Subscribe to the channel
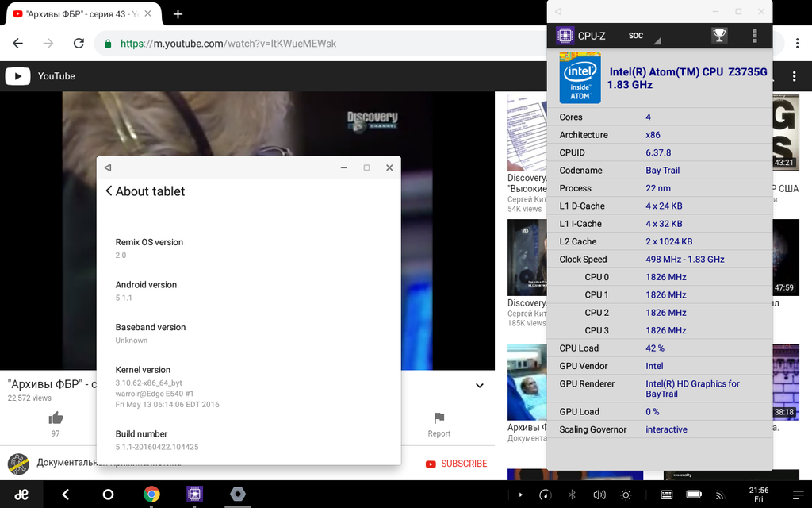The height and width of the screenshot is (508, 812). pyautogui.click(x=456, y=464)
